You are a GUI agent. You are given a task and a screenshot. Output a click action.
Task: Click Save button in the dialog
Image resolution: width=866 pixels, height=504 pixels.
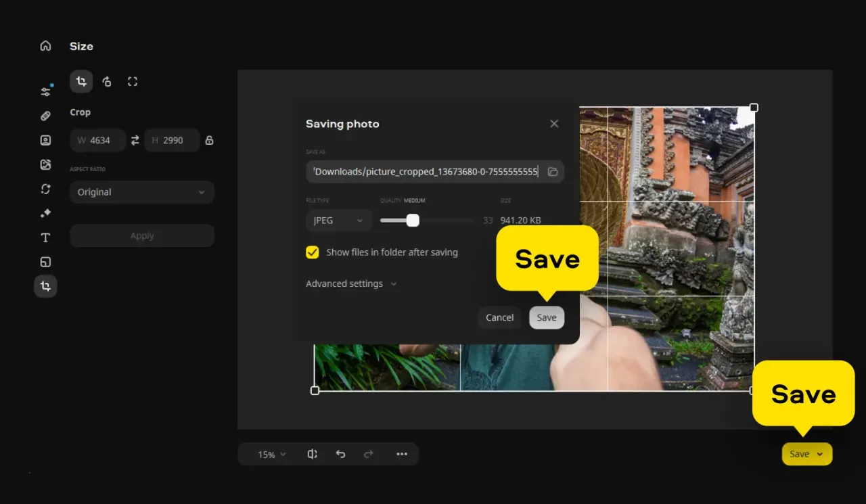(x=547, y=317)
